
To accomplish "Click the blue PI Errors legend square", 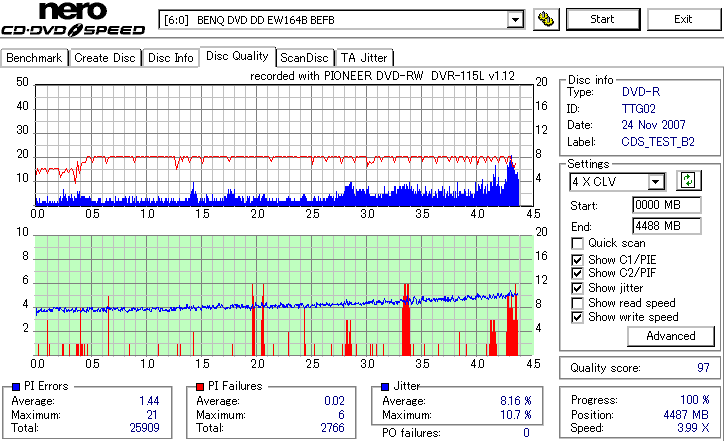I will 16,387.
